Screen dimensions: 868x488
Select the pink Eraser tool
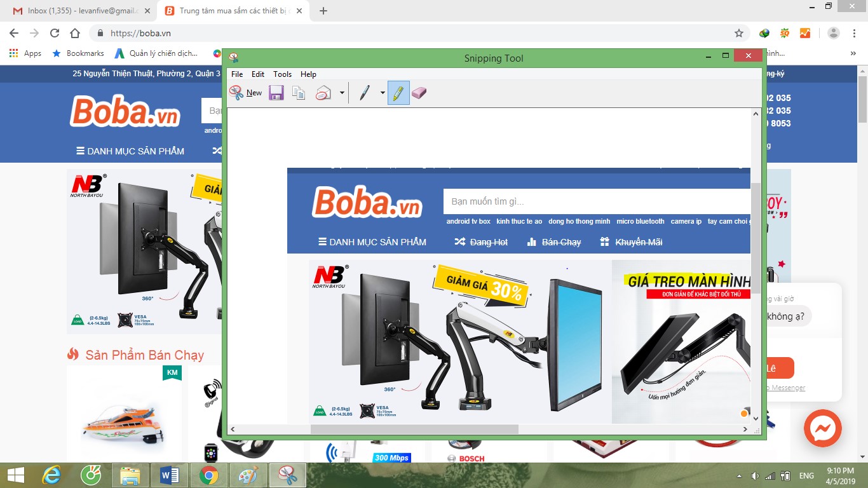(419, 93)
